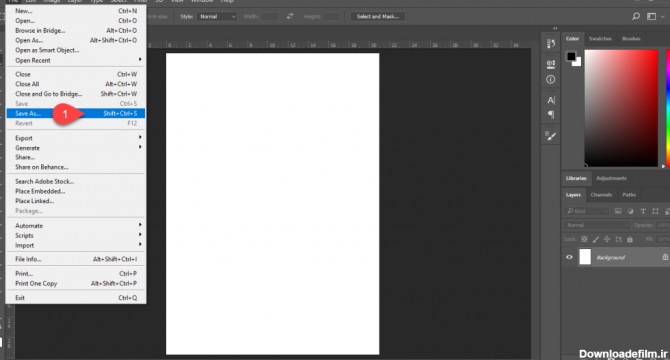The width and height of the screenshot is (670, 360).
Task: Open the Character panel icon
Action: pos(551,100)
